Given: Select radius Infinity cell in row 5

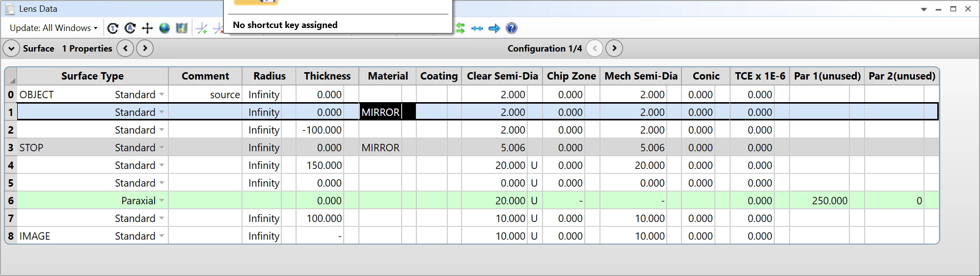Looking at the screenshot, I should coord(262,183).
